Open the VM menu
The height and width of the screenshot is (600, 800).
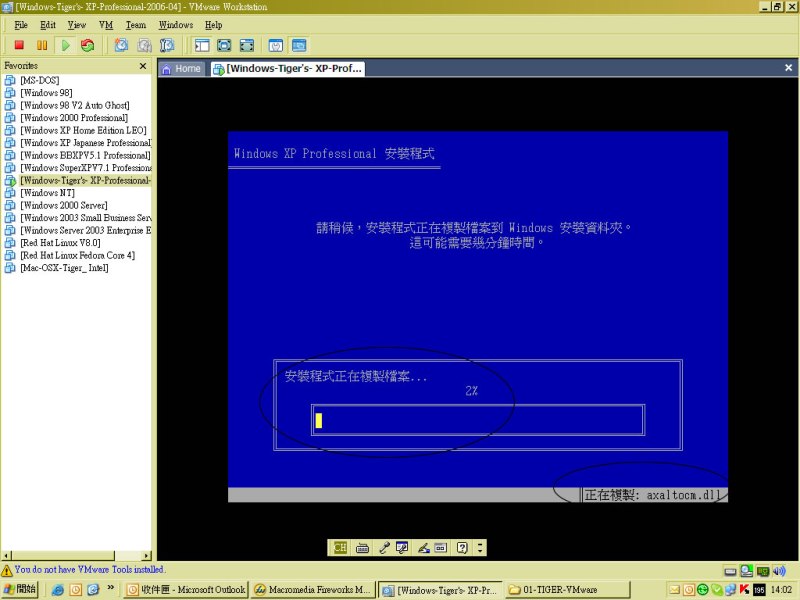coord(106,25)
